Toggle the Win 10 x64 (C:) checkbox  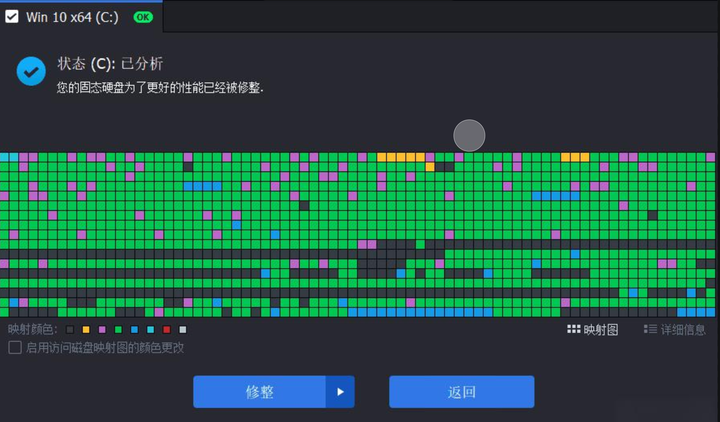[11, 17]
